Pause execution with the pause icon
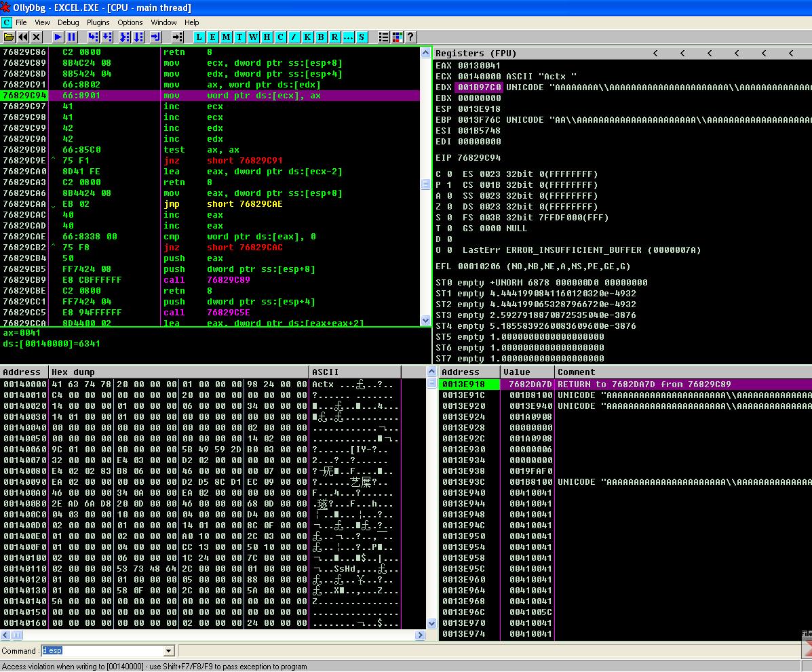This screenshot has width=812, height=672. (x=71, y=37)
